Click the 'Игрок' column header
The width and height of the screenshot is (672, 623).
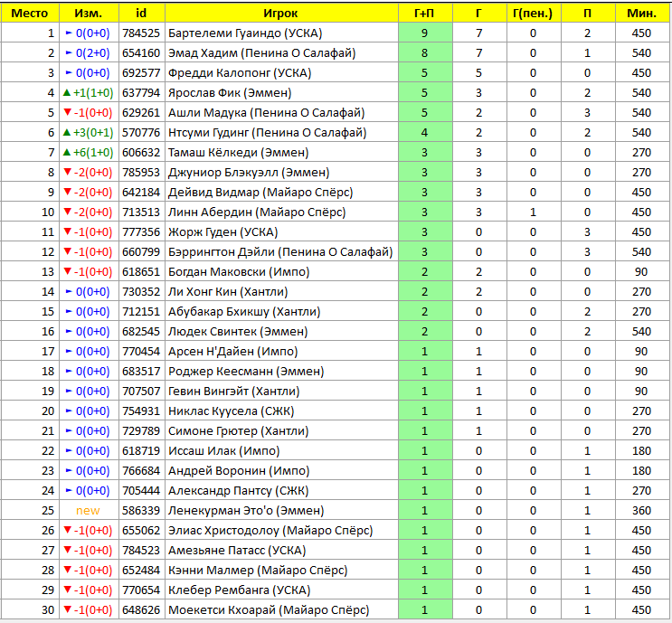click(281, 14)
